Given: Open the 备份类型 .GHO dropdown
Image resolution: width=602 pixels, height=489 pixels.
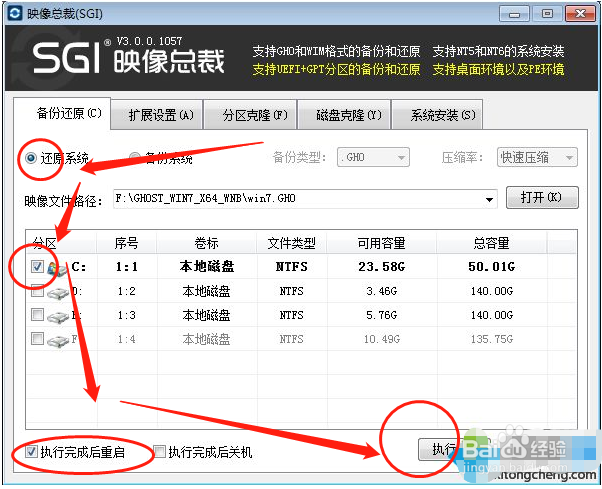Looking at the screenshot, I should pos(373,157).
